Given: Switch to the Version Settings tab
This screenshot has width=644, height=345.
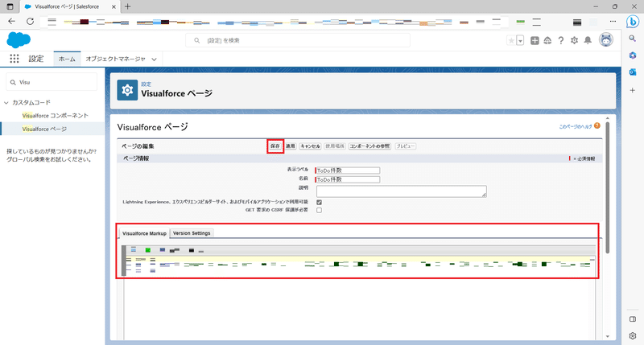Looking at the screenshot, I should click(x=192, y=233).
